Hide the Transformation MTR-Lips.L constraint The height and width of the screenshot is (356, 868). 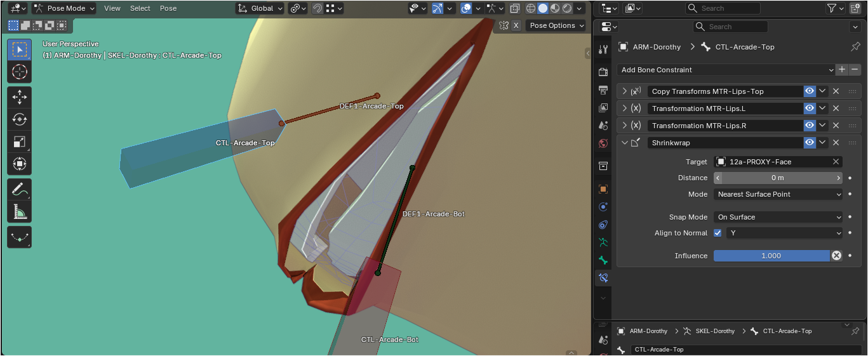(810, 109)
